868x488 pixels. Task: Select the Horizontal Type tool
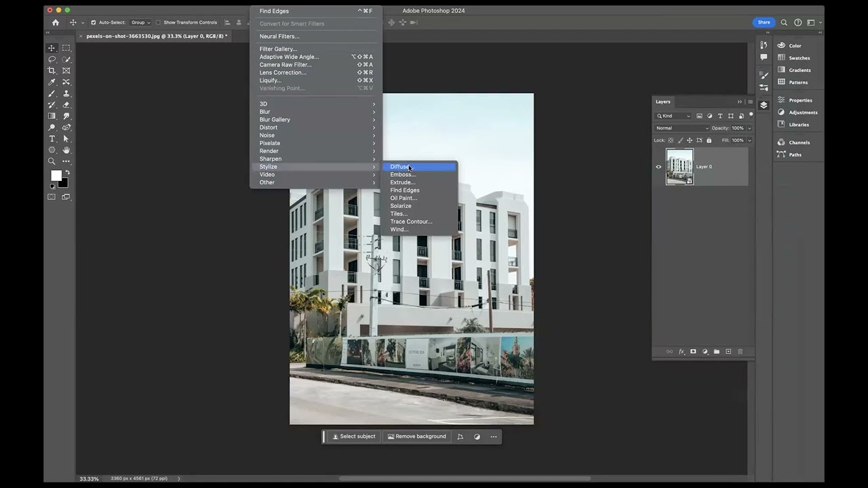click(x=52, y=139)
